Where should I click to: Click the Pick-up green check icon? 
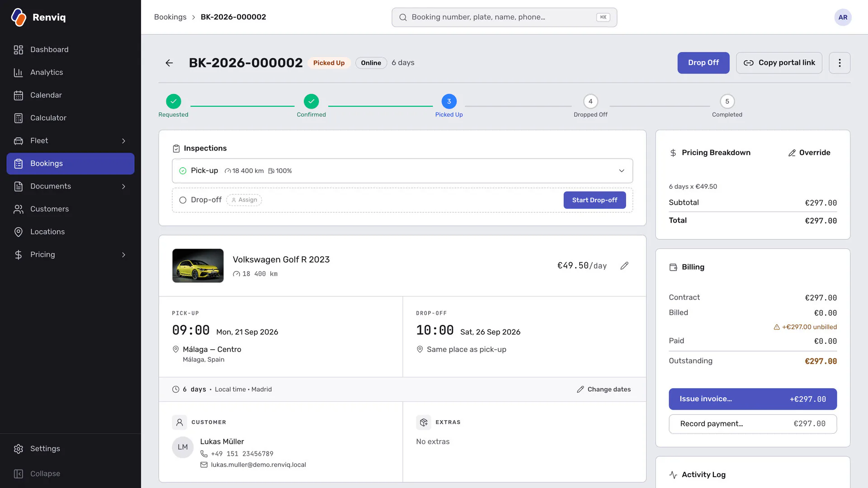[x=183, y=171]
